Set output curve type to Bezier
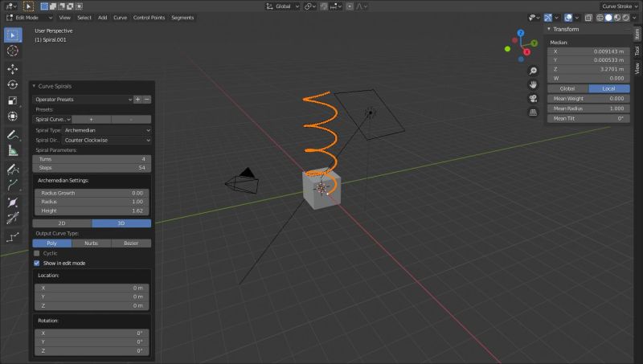This screenshot has height=364, width=643. 131,243
